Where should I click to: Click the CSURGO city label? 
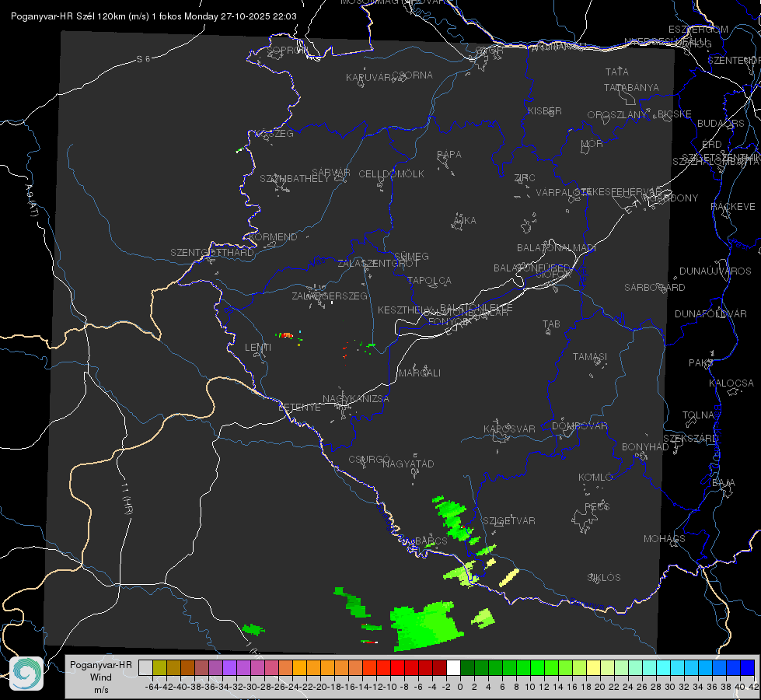[369, 460]
